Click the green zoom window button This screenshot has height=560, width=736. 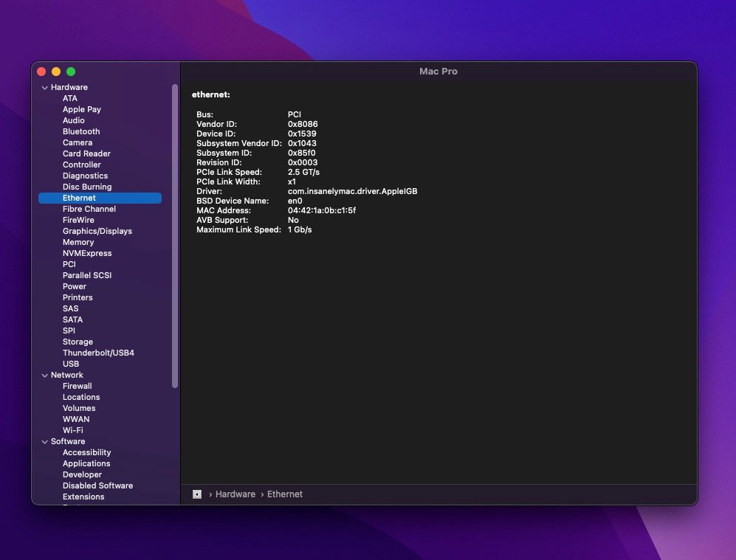pos(71,72)
